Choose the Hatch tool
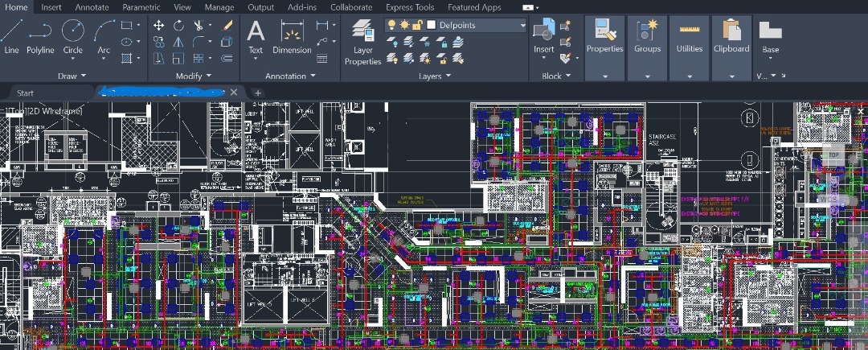 [127, 58]
